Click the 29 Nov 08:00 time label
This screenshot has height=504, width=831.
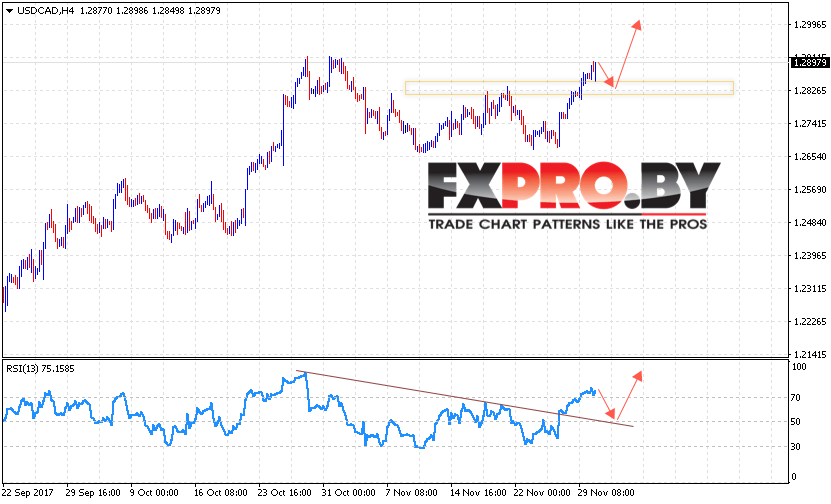(x=604, y=493)
